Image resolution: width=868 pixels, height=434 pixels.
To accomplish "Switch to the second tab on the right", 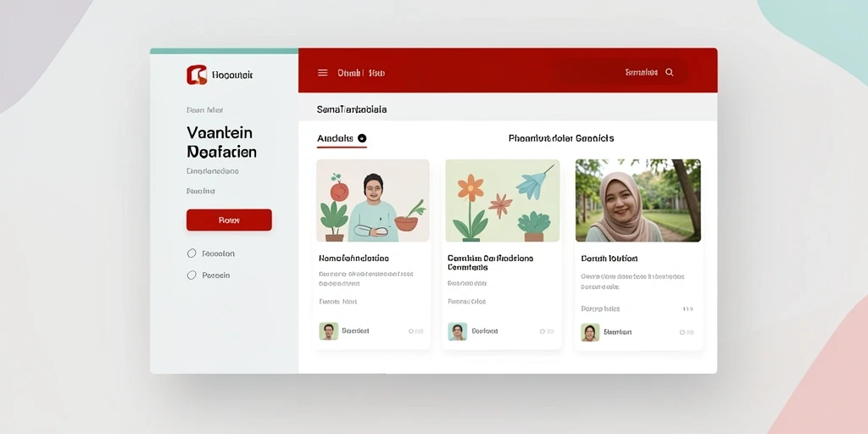I will pyautogui.click(x=561, y=138).
